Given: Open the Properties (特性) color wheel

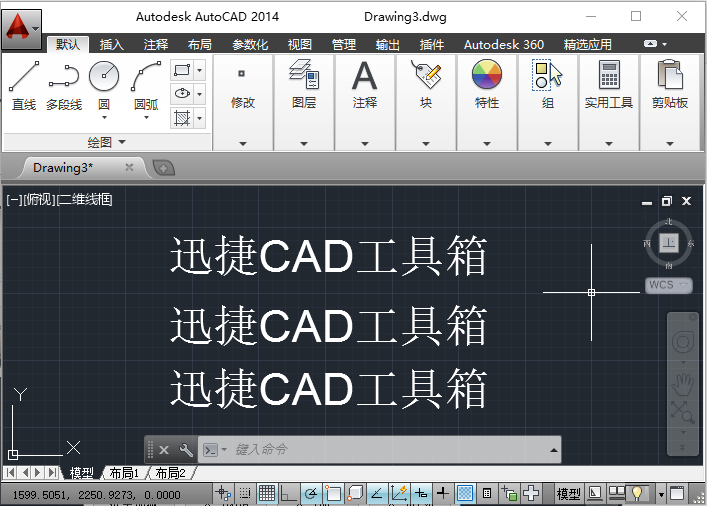Looking at the screenshot, I should (487, 74).
